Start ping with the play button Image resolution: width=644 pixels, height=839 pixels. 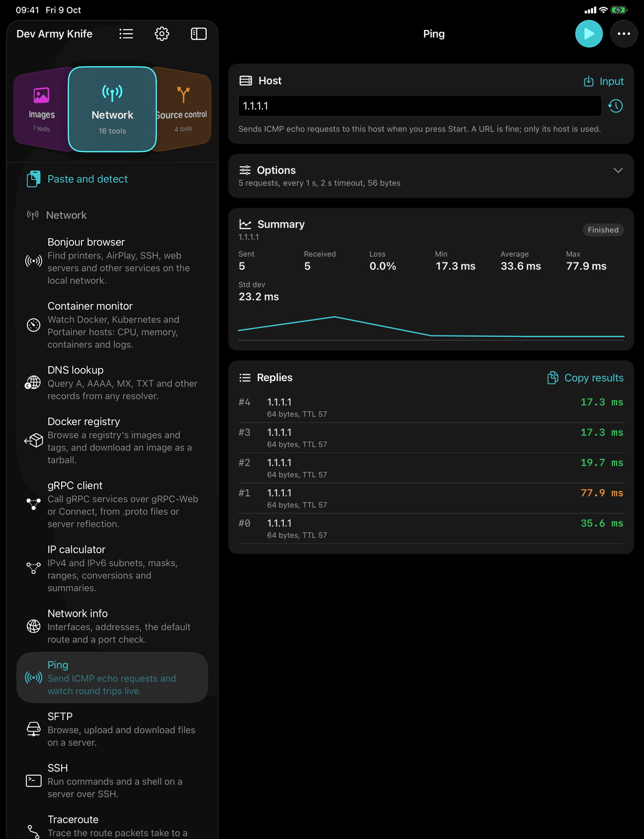pyautogui.click(x=589, y=34)
